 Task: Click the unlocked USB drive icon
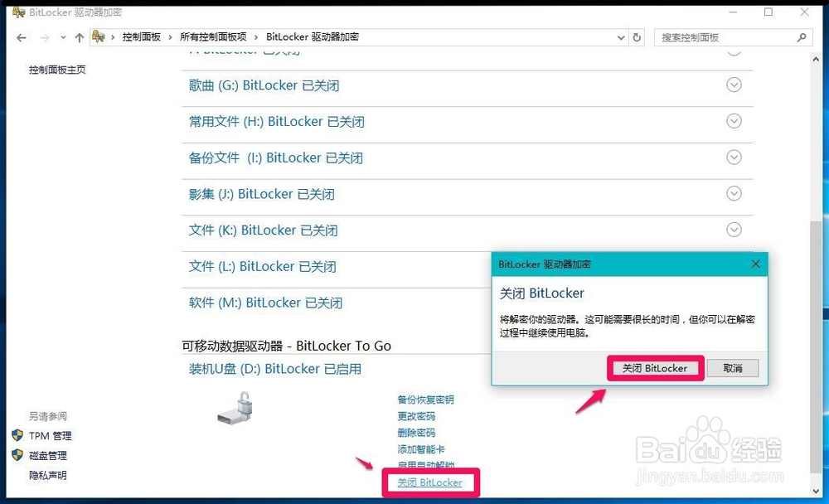[235, 408]
